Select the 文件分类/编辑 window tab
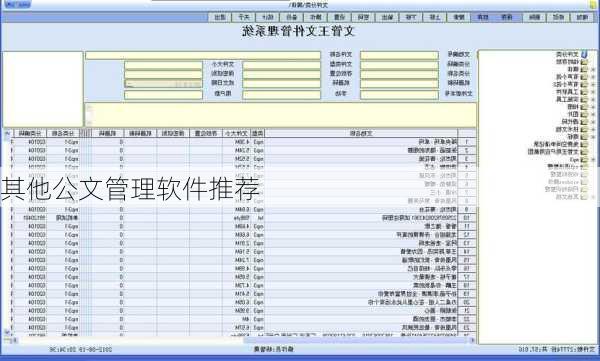 click(308, 5)
